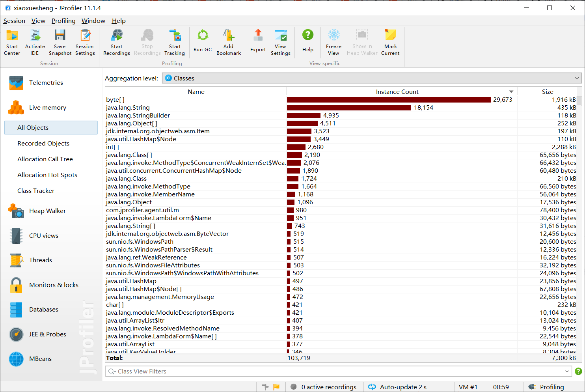
Task: Open View Settings from the toolbar
Action: (281, 42)
